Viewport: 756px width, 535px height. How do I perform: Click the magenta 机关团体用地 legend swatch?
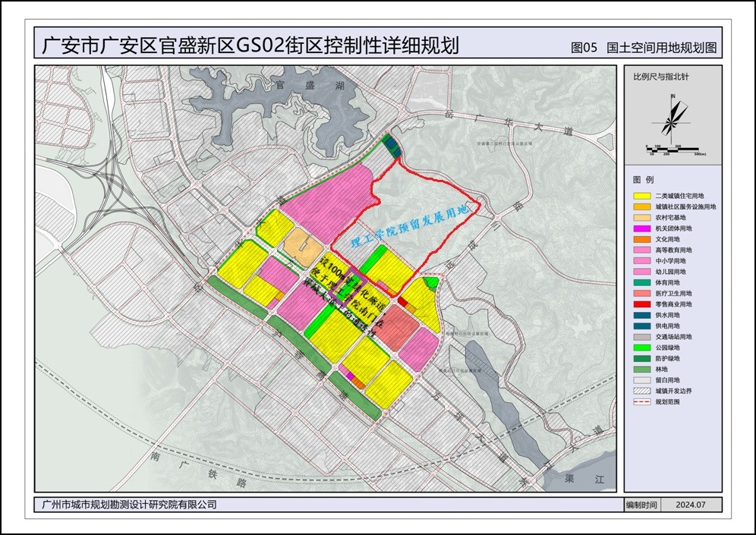(641, 228)
